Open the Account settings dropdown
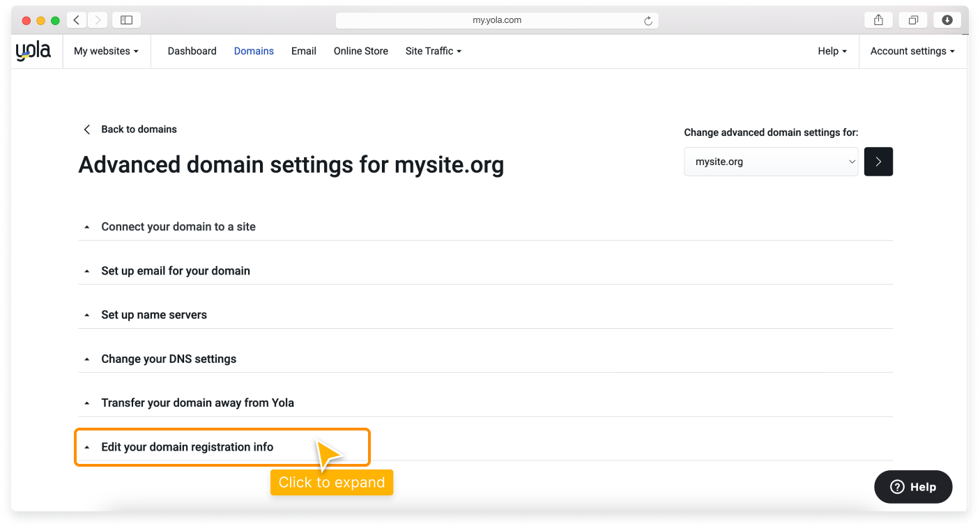The width and height of the screenshot is (980, 528). pos(912,51)
